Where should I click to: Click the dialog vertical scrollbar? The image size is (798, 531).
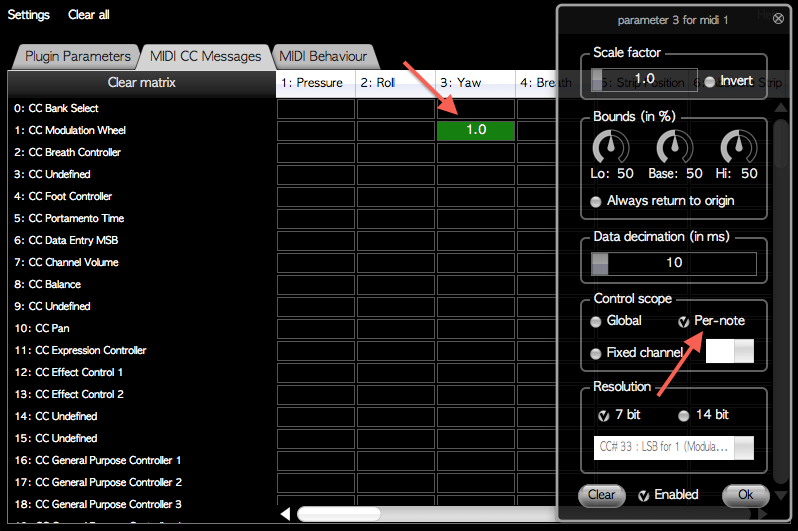coord(781,300)
